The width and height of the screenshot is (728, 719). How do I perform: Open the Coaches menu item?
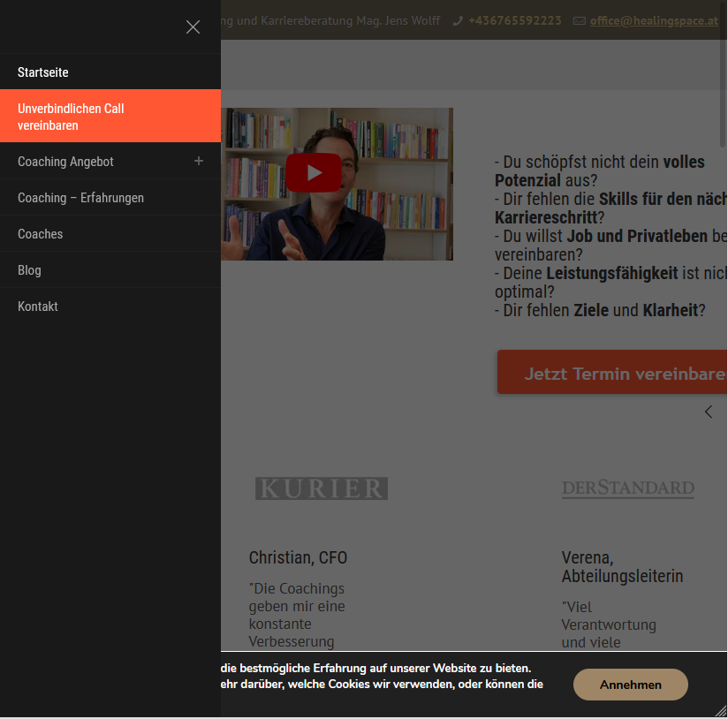tap(110, 234)
